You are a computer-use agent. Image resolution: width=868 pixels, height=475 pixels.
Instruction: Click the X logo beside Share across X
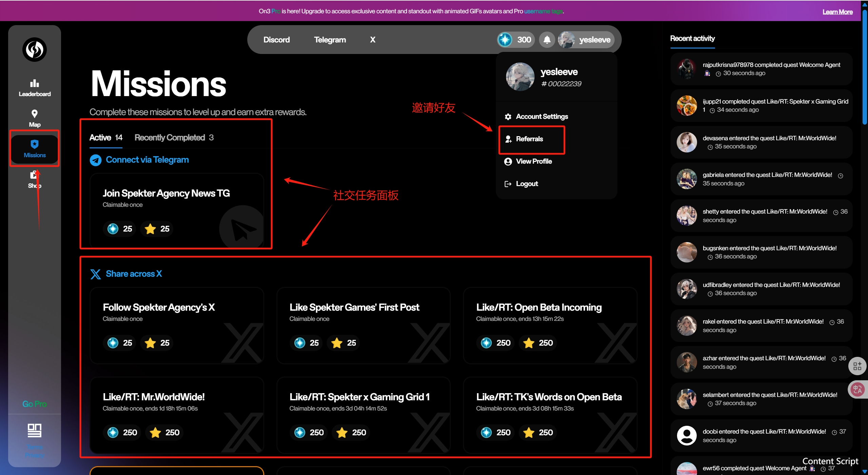[96, 274]
